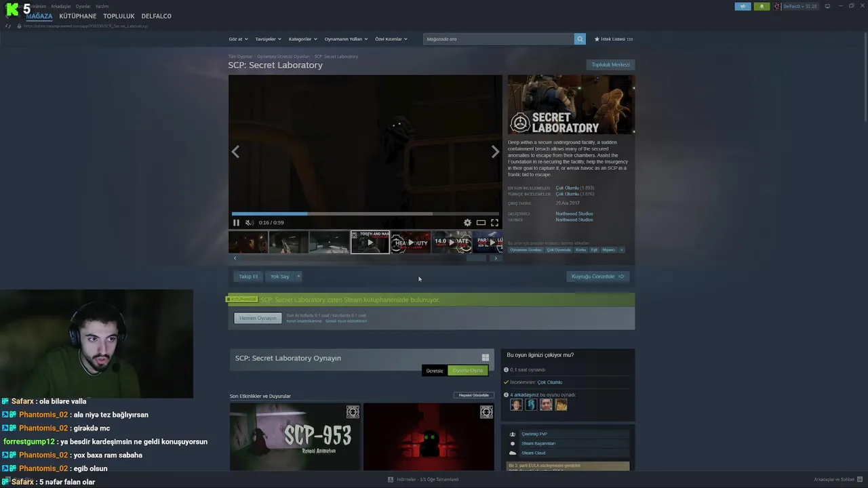Click the video progress bar
This screenshot has height=488, width=868.
click(365, 213)
